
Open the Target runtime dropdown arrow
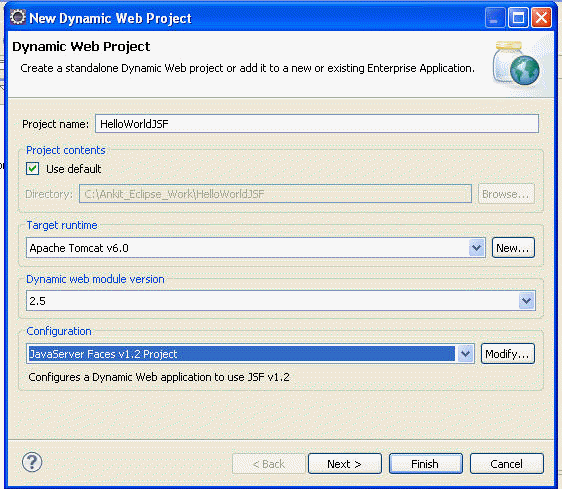476,248
